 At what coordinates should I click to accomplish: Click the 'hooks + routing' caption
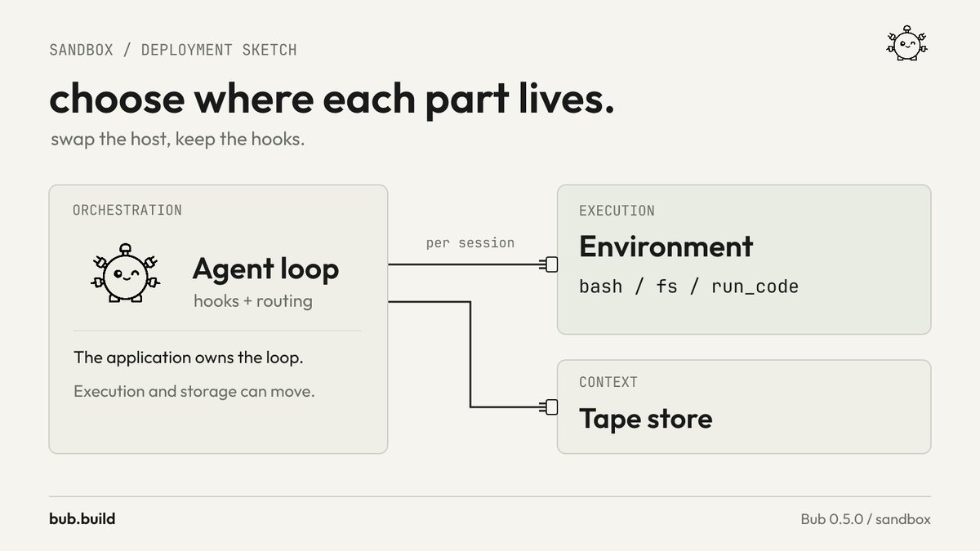[253, 301]
